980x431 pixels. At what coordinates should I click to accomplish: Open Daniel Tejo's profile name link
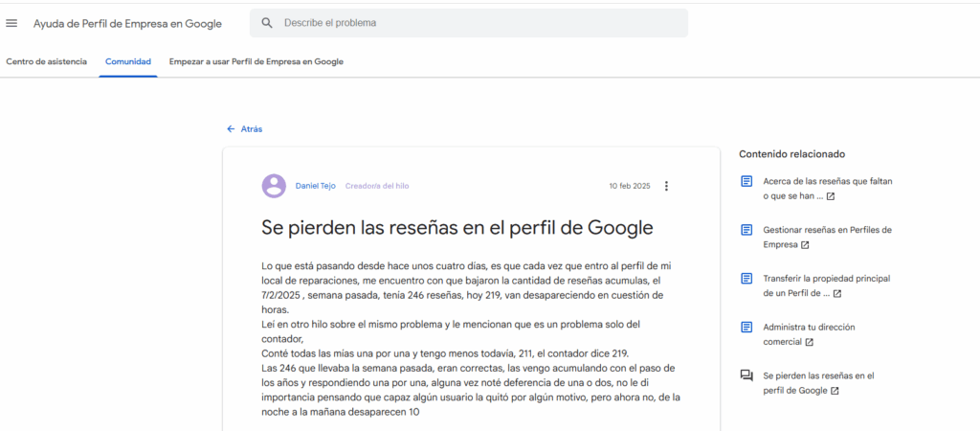coord(316,186)
